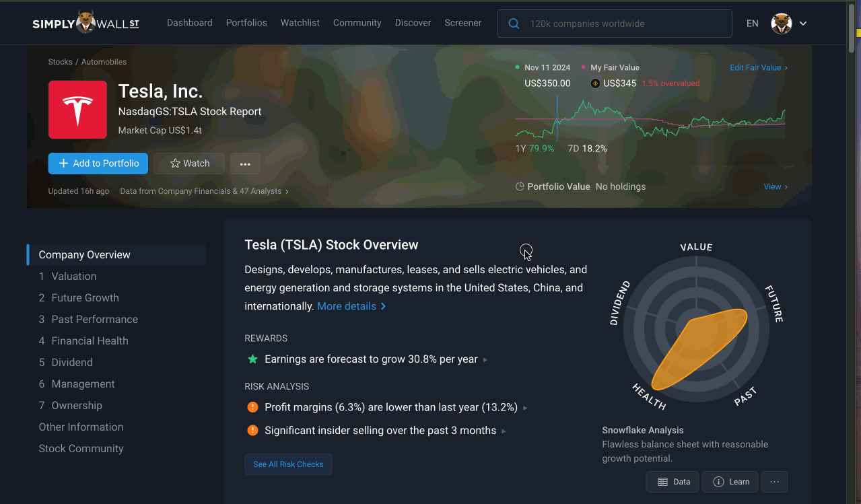Go to the 3 Past Performance section
This screenshot has width=861, height=504.
[x=88, y=319]
